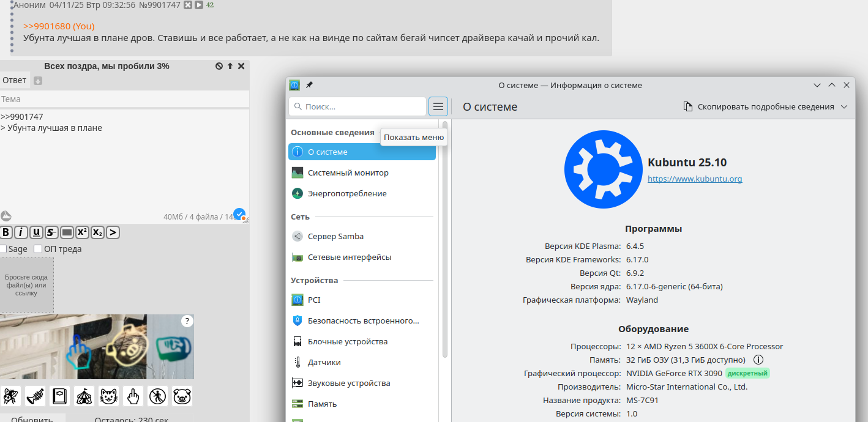The width and height of the screenshot is (868, 422).
Task: Apply italic formatting in reply form
Action: point(21,232)
